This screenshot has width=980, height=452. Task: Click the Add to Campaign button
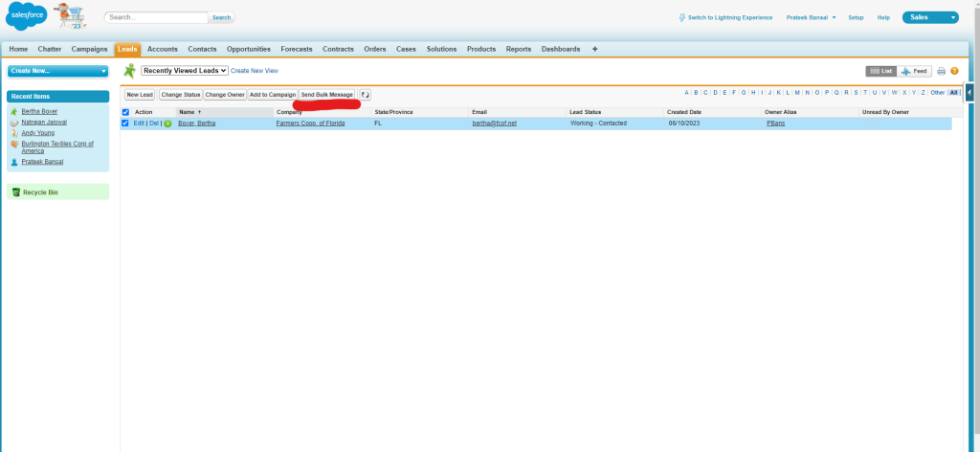pos(273,95)
